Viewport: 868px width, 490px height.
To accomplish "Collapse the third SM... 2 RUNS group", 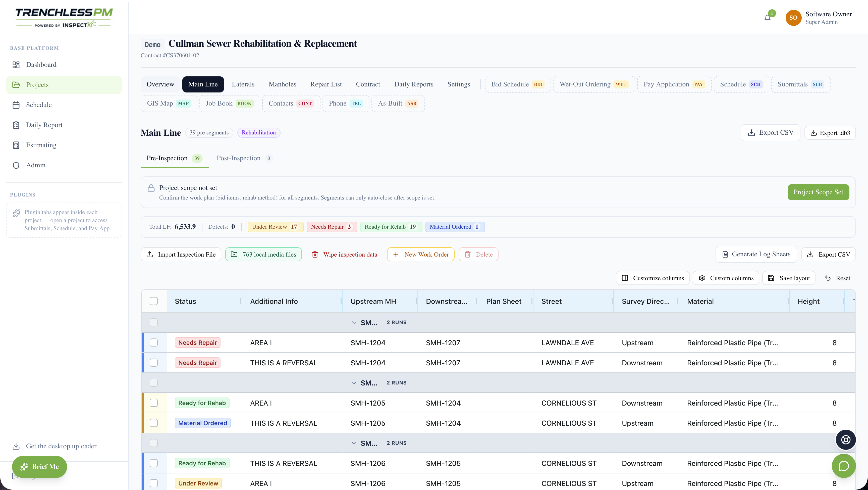I will click(x=354, y=443).
